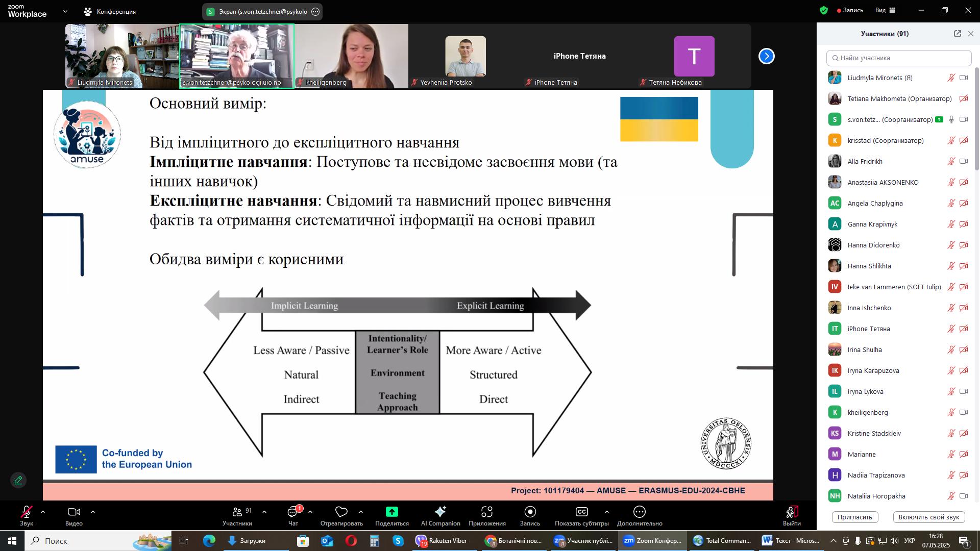The width and height of the screenshot is (980, 551).
Task: Show hidden system tray icons
Action: coord(833,541)
